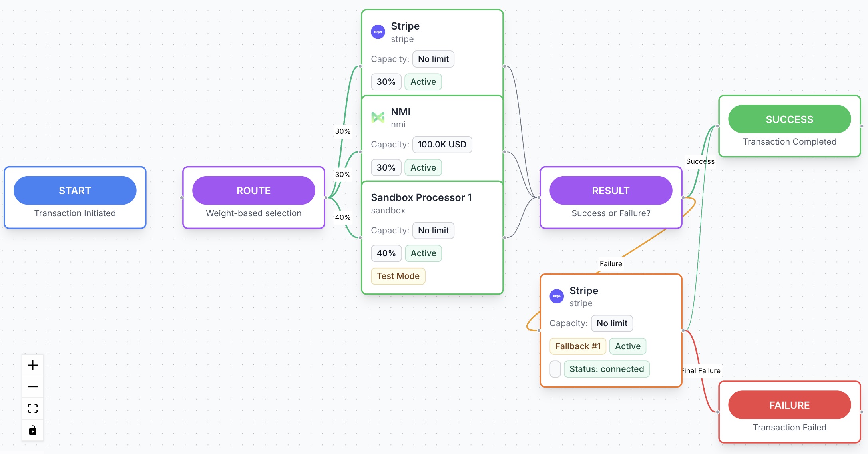Click No limit capacity in top Stripe node
Image resolution: width=868 pixels, height=454 pixels.
[433, 59]
